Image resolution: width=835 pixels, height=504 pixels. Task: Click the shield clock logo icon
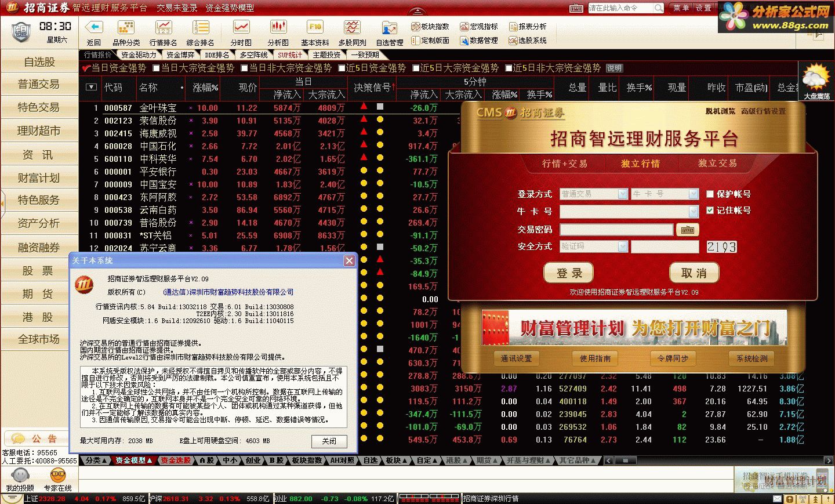click(21, 31)
